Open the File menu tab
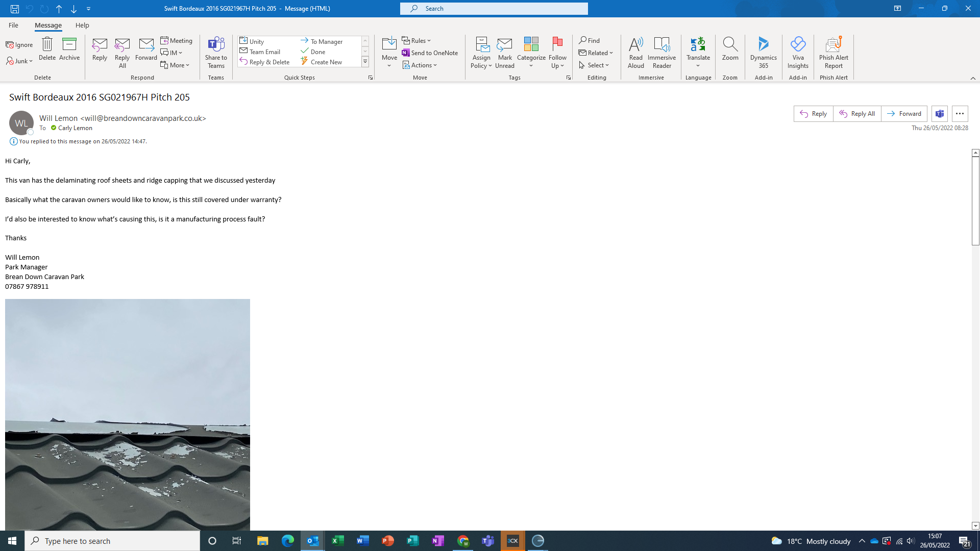980x551 pixels. (13, 25)
